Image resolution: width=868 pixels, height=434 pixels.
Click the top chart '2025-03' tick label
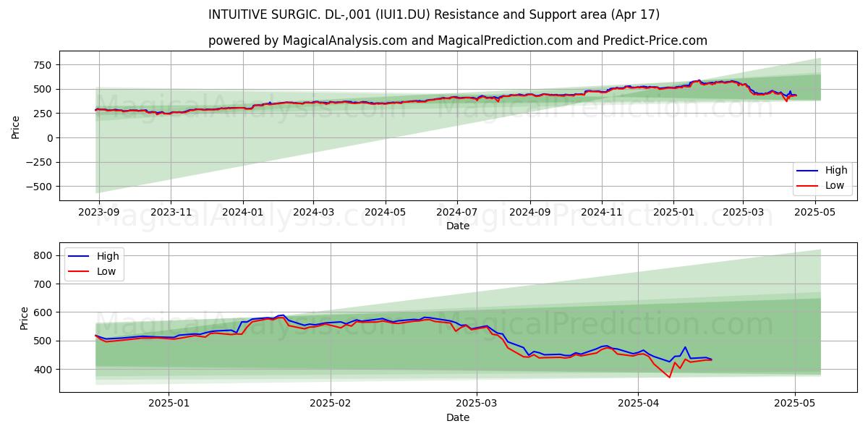pyautogui.click(x=742, y=211)
